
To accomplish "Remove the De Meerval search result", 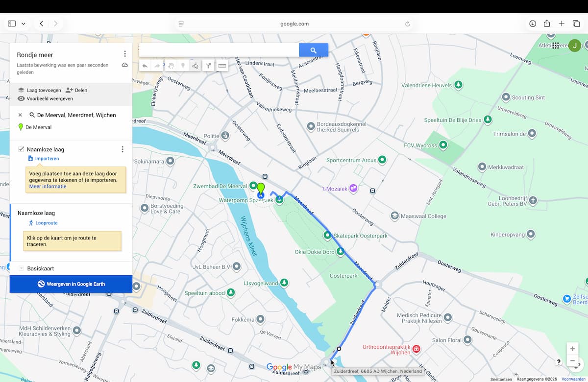I will point(20,115).
